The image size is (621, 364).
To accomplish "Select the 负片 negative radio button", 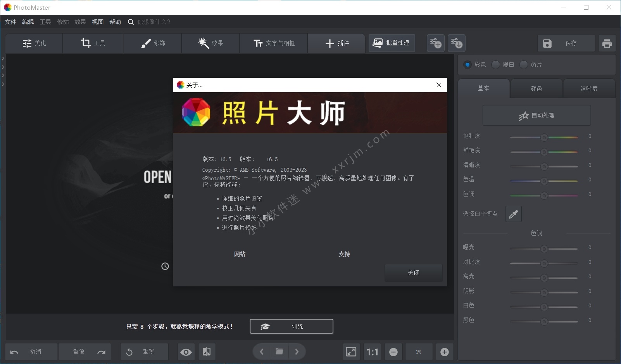I will point(524,64).
